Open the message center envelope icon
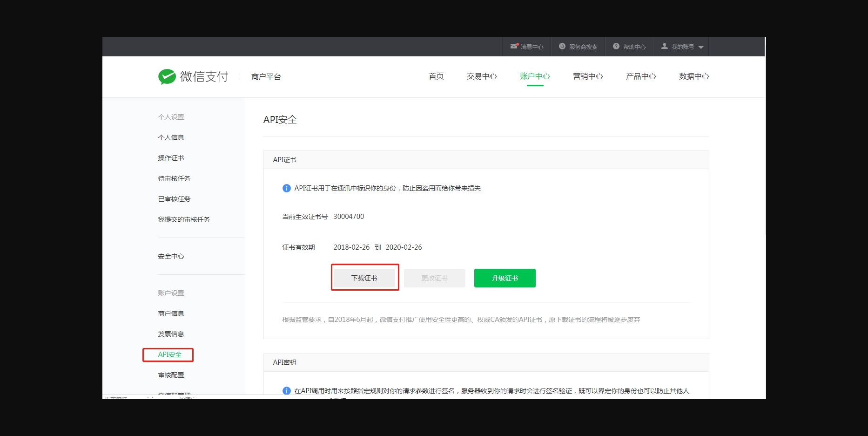This screenshot has width=868, height=436. point(514,46)
